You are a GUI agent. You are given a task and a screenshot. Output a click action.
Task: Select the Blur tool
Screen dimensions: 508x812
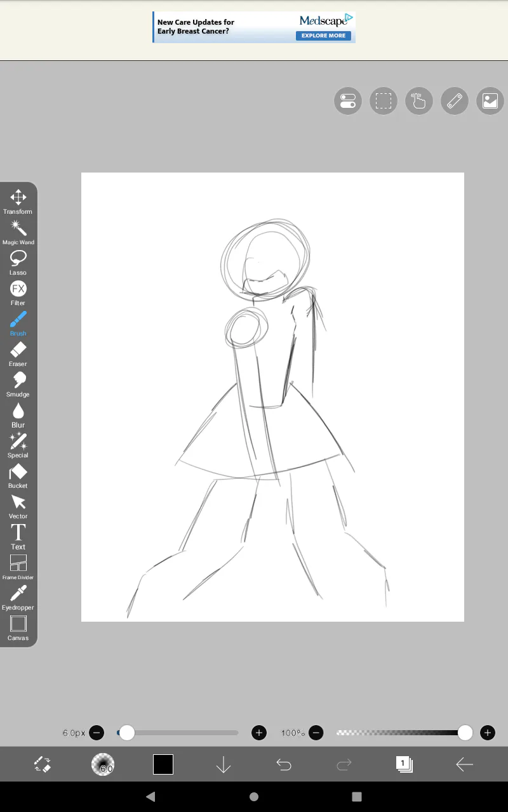(18, 415)
